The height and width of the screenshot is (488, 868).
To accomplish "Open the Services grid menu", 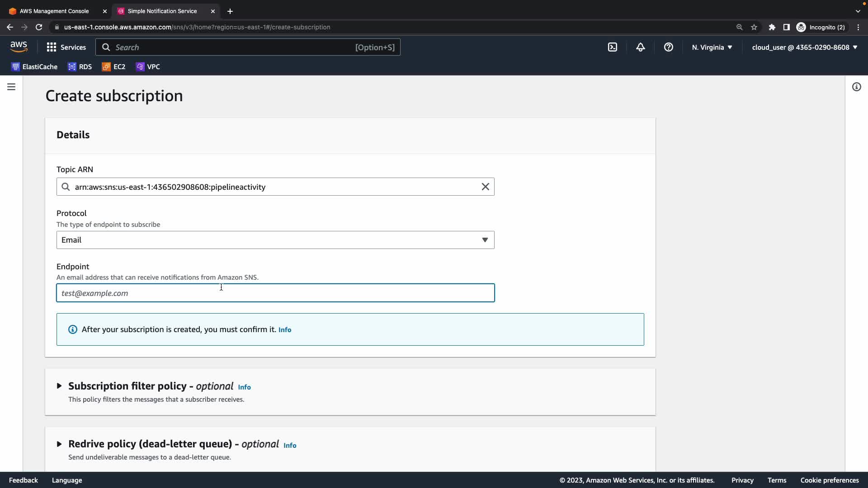I will pos(66,47).
